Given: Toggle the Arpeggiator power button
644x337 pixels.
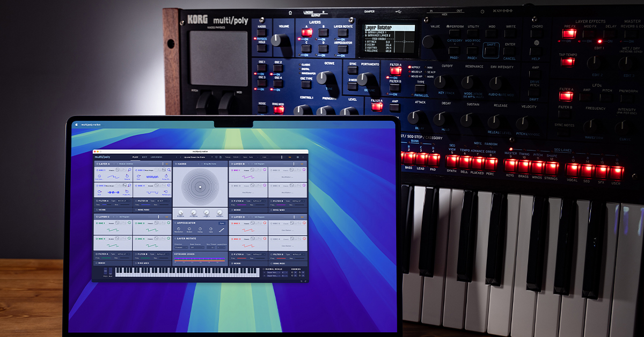Looking at the screenshot, I should click(x=175, y=222).
